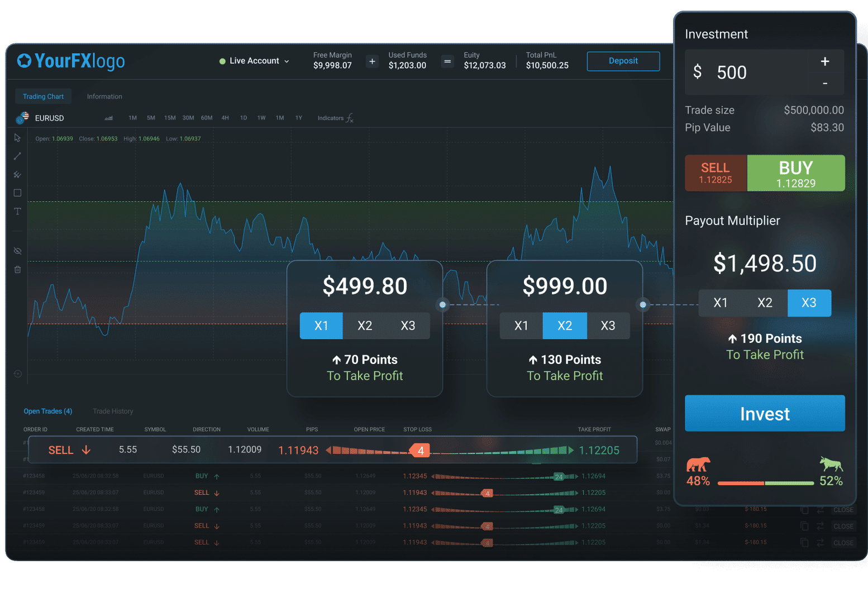Decrease investment with the minus button
The width and height of the screenshot is (868, 603).
(825, 84)
